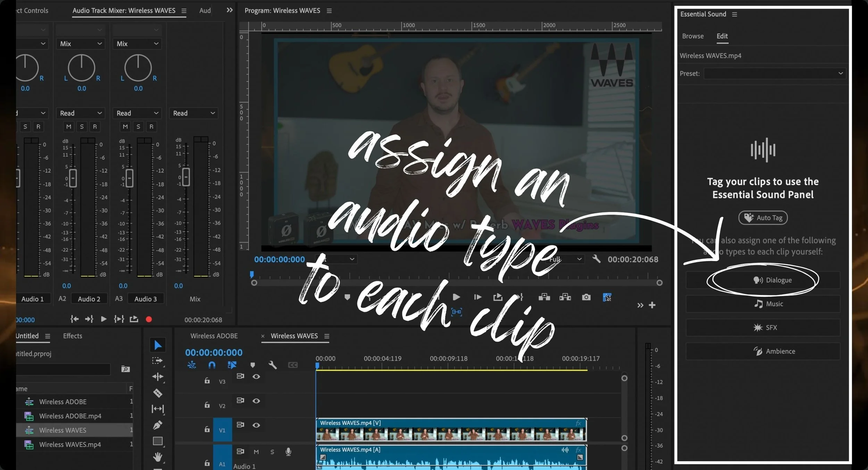Solo Audio 2 in Track Mixer

tap(82, 127)
